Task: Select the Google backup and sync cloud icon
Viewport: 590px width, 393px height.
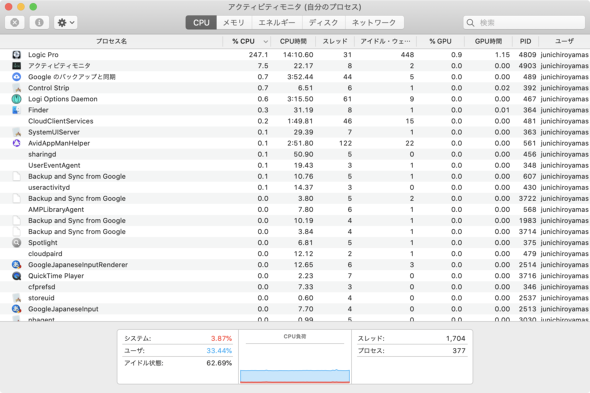Action: tap(16, 77)
